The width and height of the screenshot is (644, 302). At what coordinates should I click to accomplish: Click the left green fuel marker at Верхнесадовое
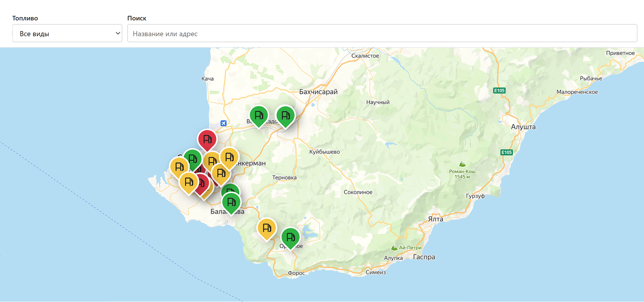click(x=259, y=116)
